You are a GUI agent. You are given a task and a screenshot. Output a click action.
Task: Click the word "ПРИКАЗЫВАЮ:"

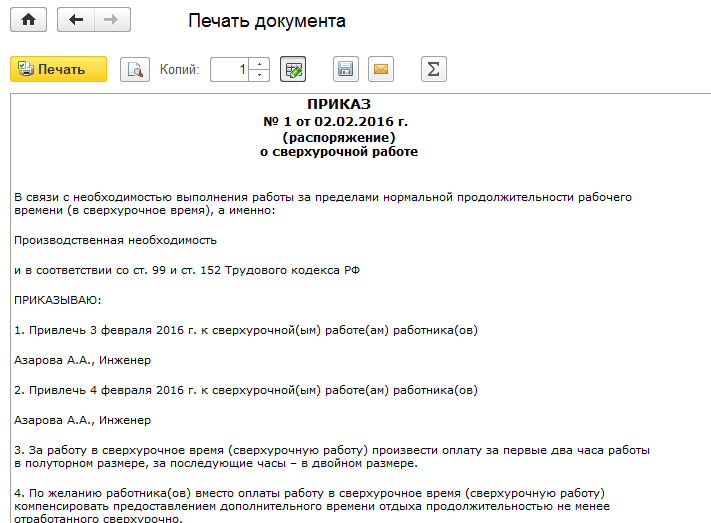[x=58, y=300]
